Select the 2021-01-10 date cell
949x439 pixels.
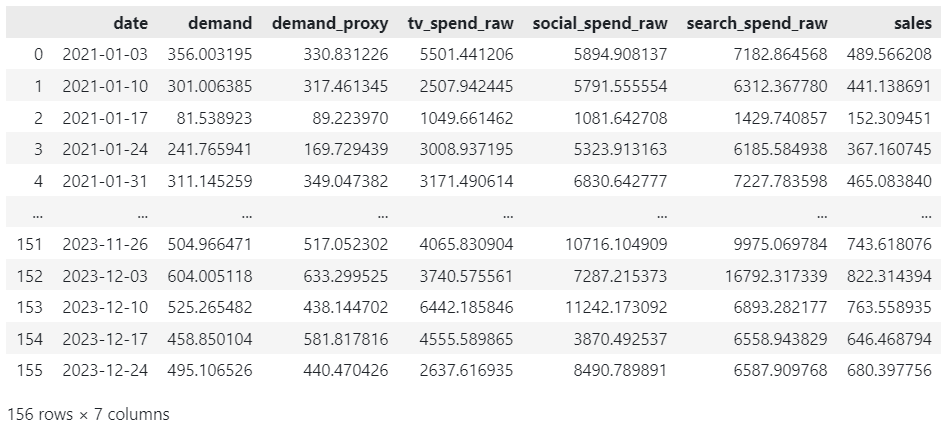click(x=105, y=86)
